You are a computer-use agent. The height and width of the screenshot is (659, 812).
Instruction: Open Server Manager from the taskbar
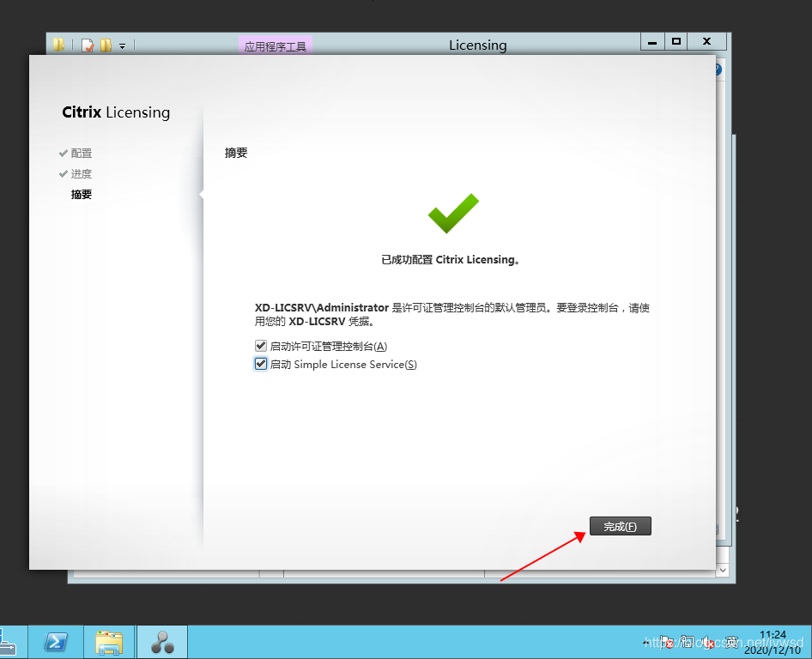pyautogui.click(x=7, y=642)
